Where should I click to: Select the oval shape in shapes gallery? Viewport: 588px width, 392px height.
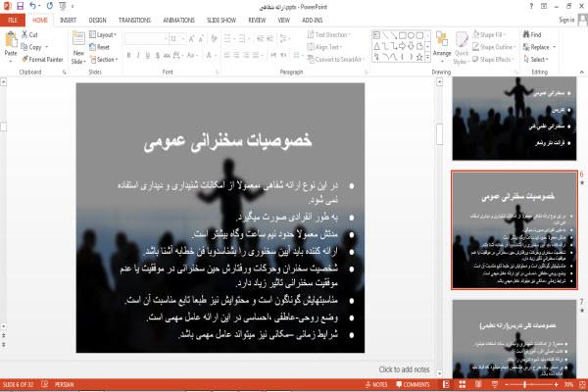(411, 35)
